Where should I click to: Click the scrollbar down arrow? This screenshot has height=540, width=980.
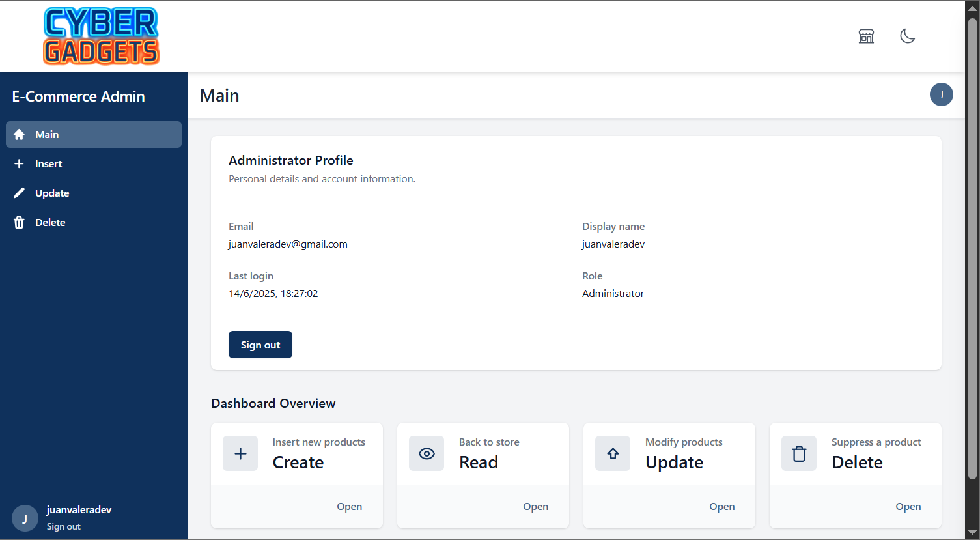tap(973, 532)
